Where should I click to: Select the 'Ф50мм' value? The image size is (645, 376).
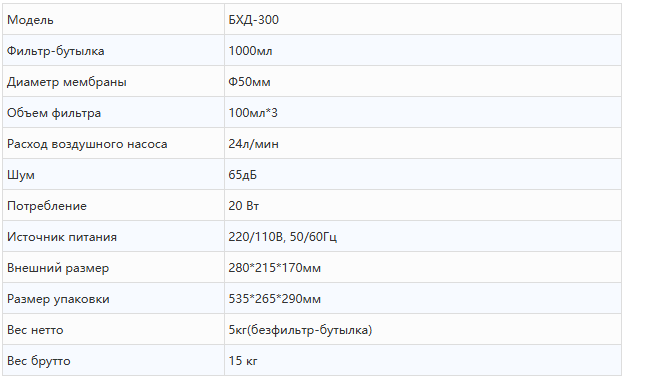click(x=249, y=82)
